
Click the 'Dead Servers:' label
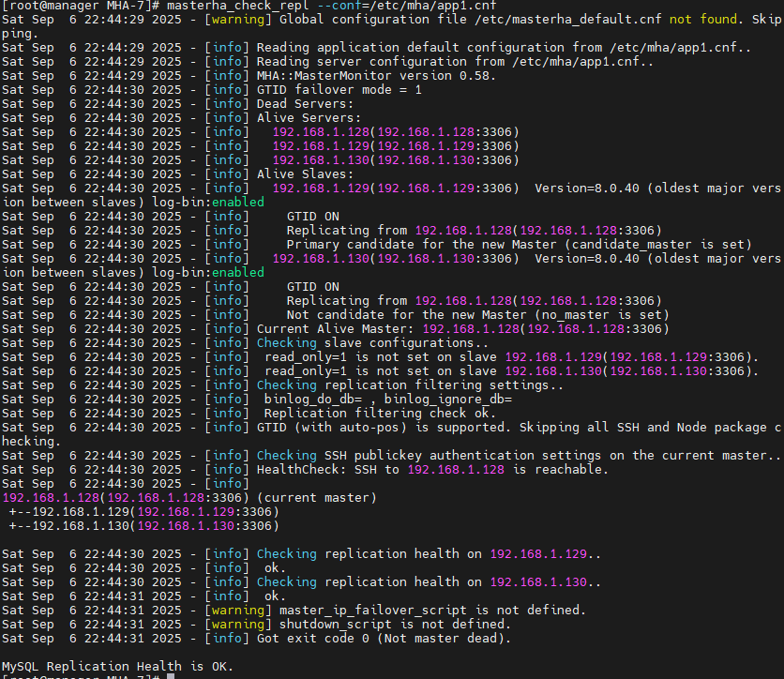coord(305,103)
